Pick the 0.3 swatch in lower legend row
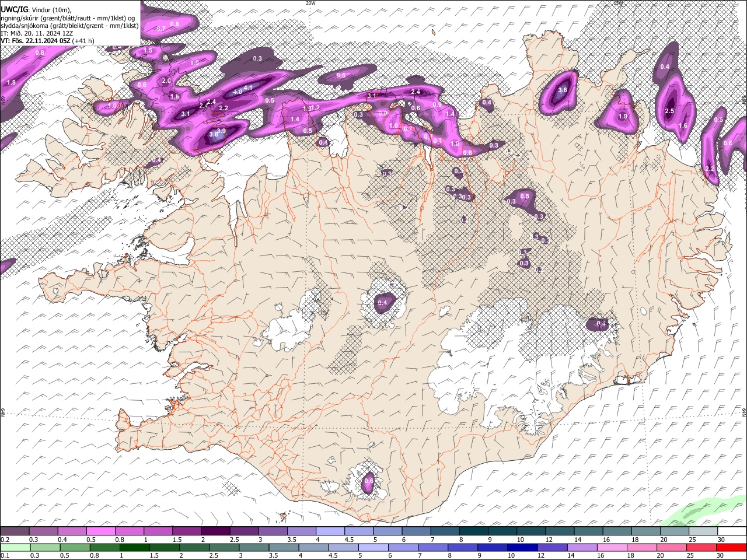This screenshot has width=747, height=560. [x=44, y=547]
